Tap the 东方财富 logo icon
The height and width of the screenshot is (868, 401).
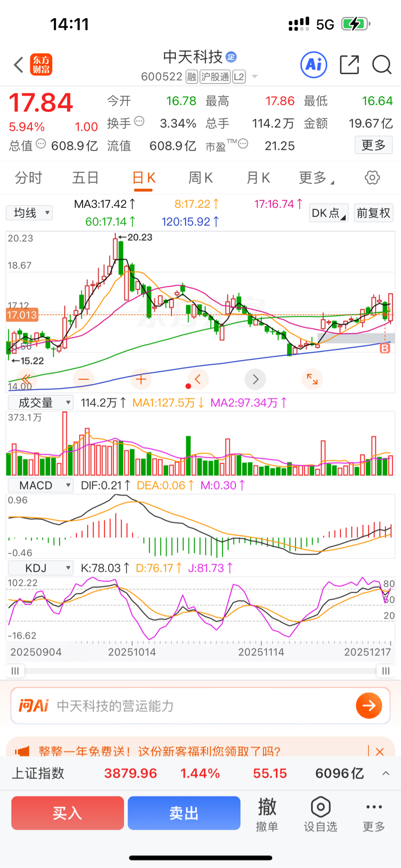pos(41,65)
